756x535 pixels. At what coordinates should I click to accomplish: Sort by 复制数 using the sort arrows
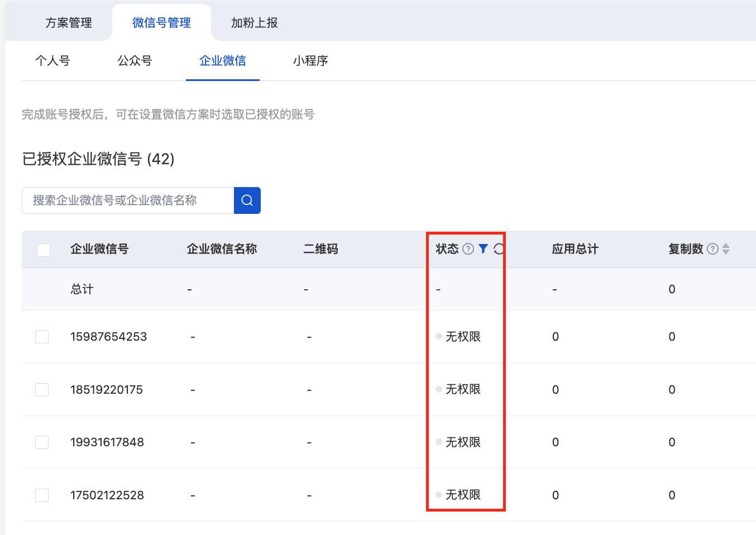point(726,249)
